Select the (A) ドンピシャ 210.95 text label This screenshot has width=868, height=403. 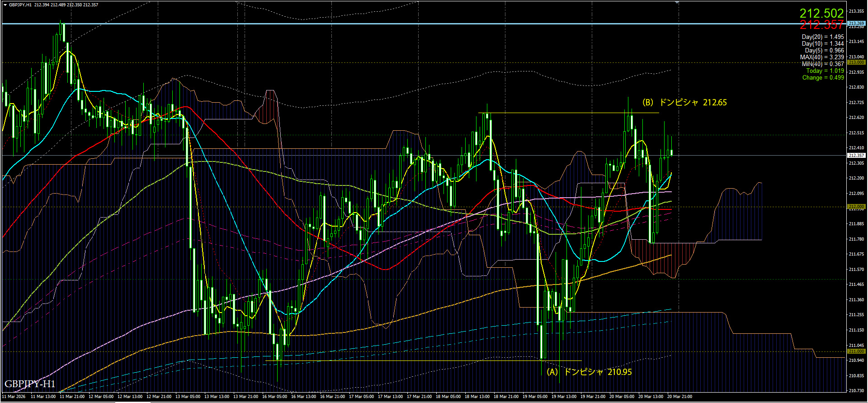589,372
